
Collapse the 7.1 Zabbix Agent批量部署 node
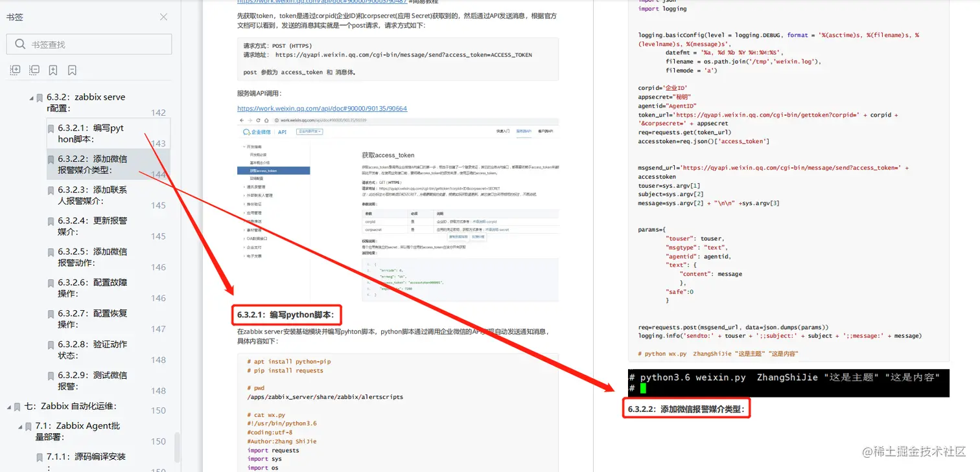coord(20,427)
